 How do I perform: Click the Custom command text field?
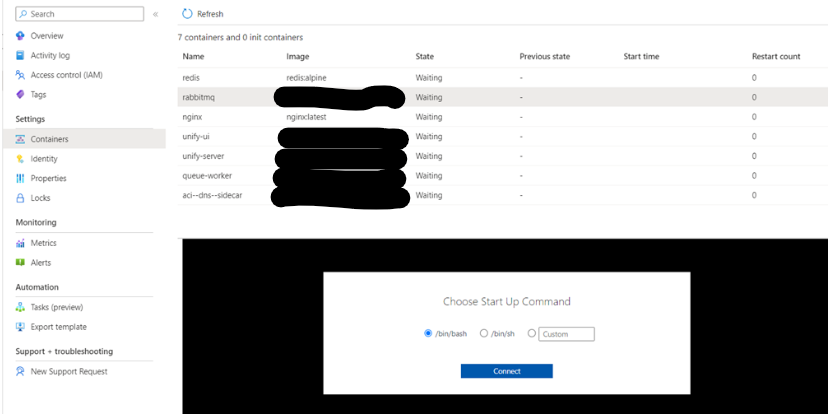(566, 334)
